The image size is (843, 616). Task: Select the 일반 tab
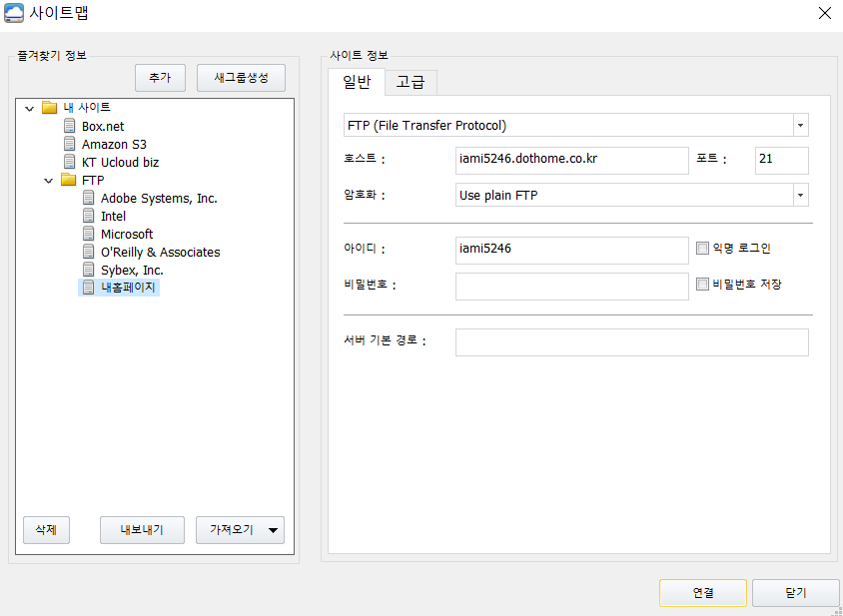coord(356,83)
